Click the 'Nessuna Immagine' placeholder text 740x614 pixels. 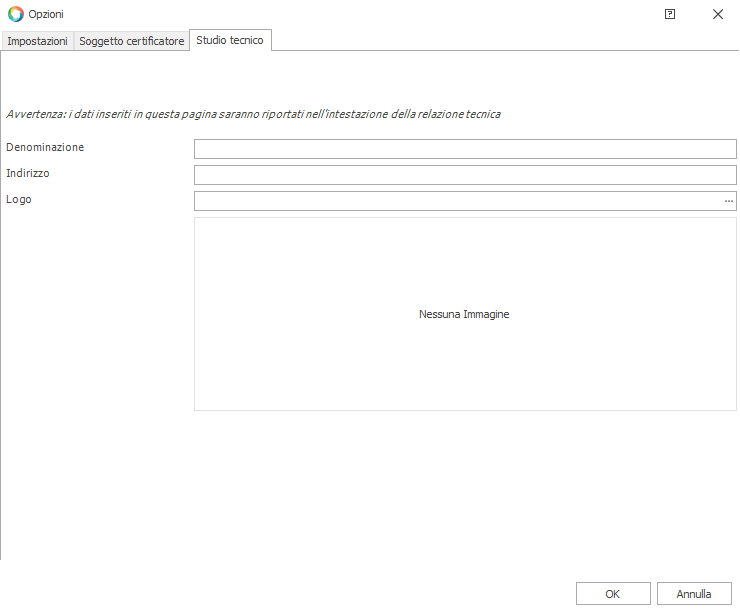pos(464,314)
